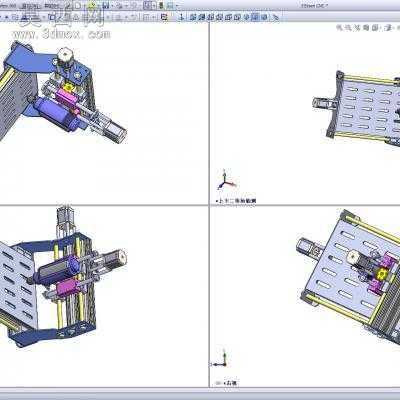Open Display Style dropdown in heads-up toolbar
This screenshot has height=400, width=400.
tap(387, 28)
